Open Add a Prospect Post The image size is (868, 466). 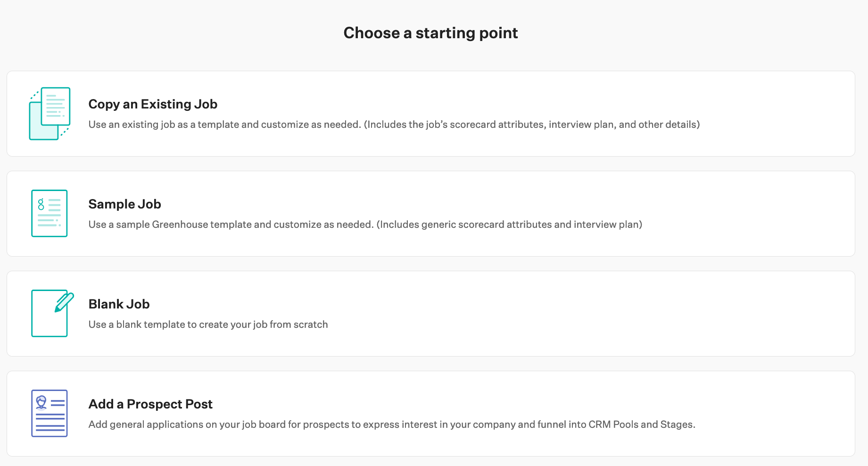(x=430, y=413)
